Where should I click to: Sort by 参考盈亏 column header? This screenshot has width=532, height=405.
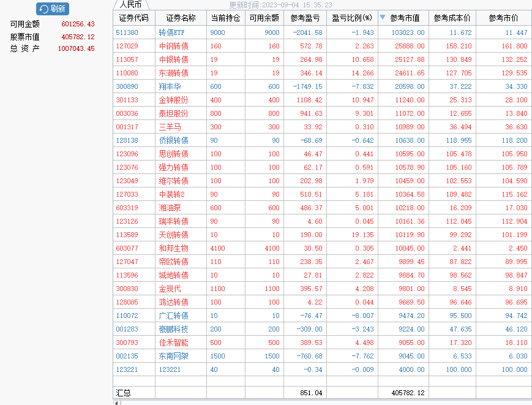(x=305, y=18)
